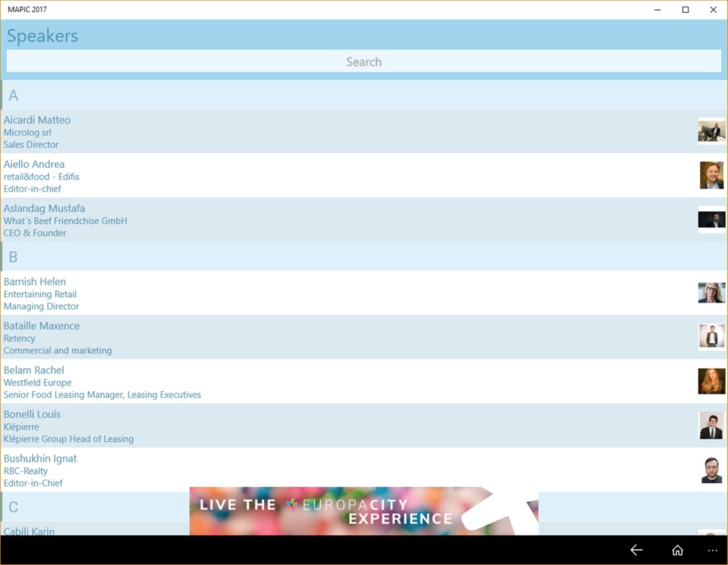Open the more options ellipsis menu
Screen dimensions: 728x565
tap(713, 551)
